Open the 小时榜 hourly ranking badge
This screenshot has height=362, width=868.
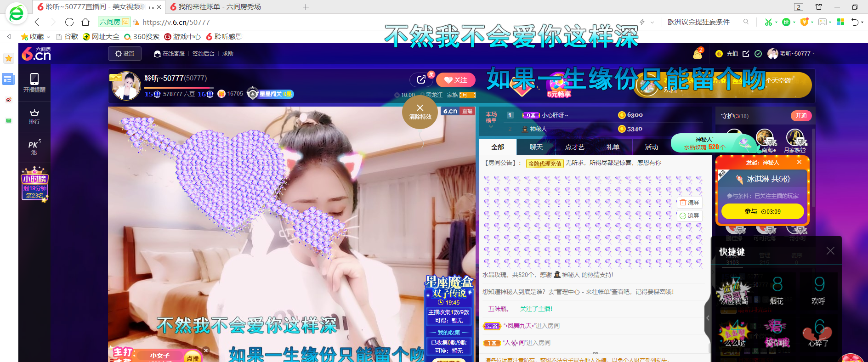click(35, 184)
